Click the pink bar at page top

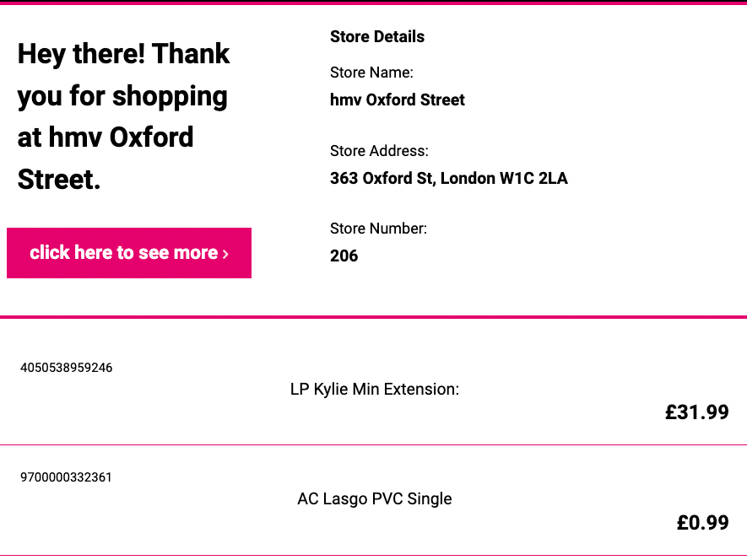point(373,3)
